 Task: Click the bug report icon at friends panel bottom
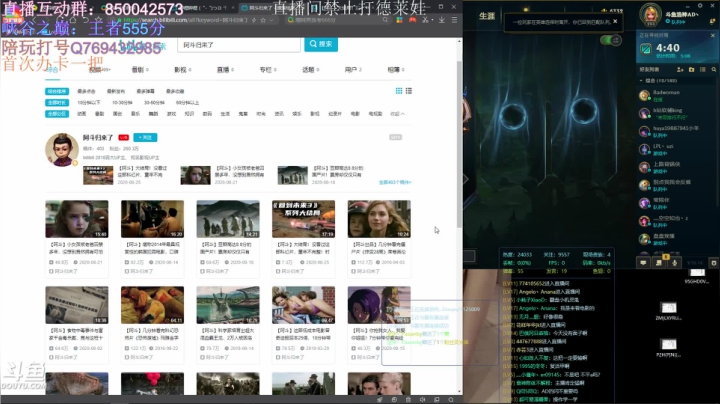click(714, 263)
